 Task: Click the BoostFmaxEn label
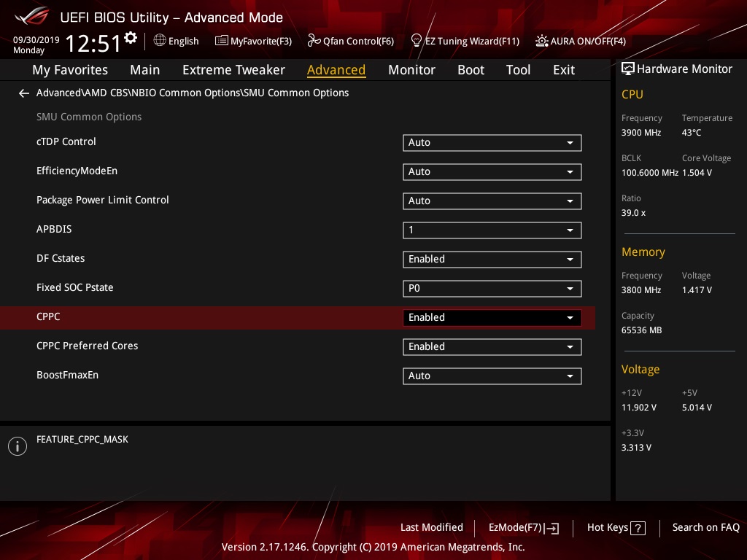67,376
